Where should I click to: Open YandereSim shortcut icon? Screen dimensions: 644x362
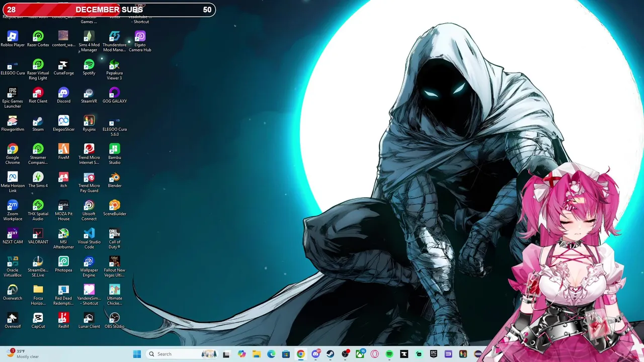(89, 295)
